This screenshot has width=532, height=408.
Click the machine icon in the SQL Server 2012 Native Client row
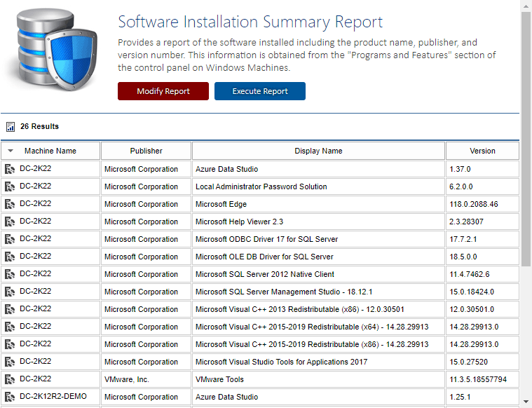pos(10,274)
